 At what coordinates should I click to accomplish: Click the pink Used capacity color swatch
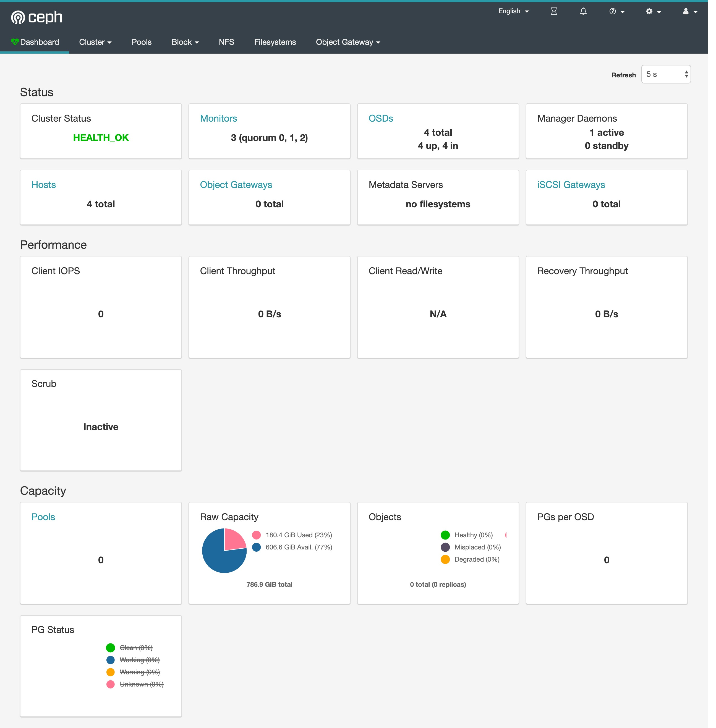(x=256, y=535)
